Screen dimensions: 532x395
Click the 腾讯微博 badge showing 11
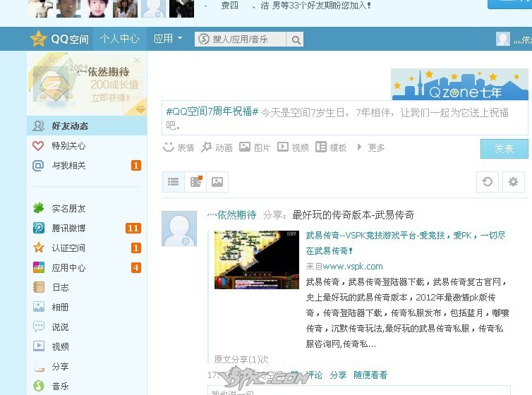133,229
